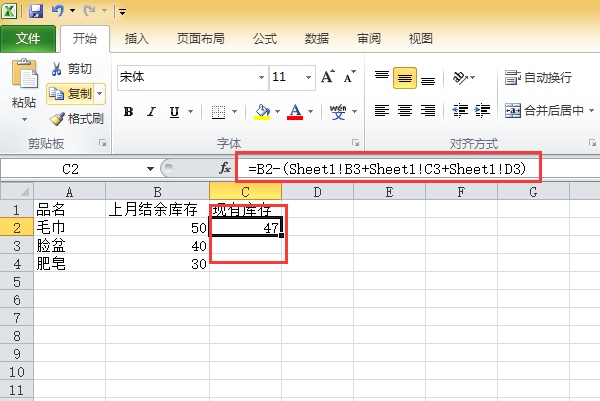Image resolution: width=600 pixels, height=401 pixels.
Task: Click the fx insert function icon
Action: tap(225, 168)
